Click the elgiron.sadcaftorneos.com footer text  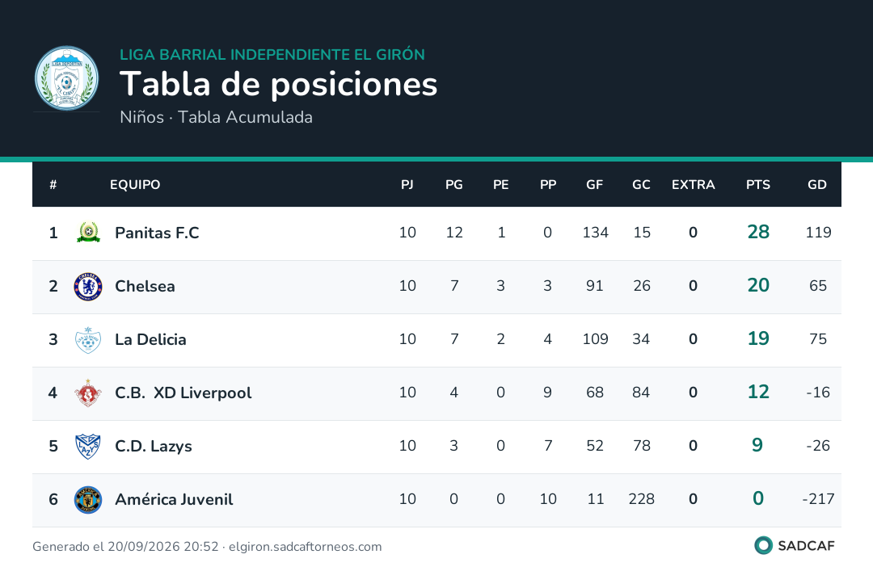pyautogui.click(x=305, y=547)
